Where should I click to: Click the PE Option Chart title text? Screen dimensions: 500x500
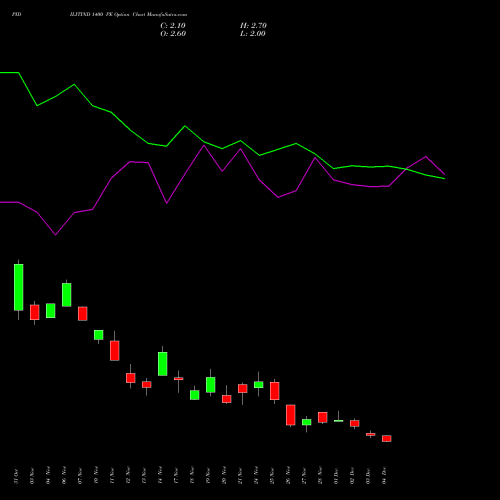128,15
